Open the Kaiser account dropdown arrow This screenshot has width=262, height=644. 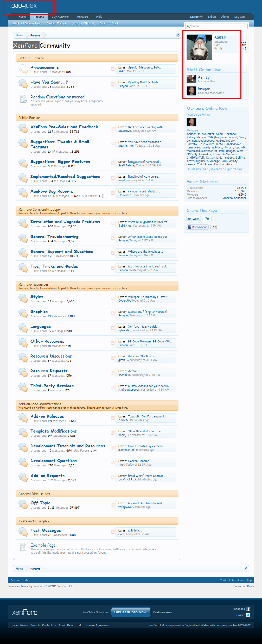[201, 17]
